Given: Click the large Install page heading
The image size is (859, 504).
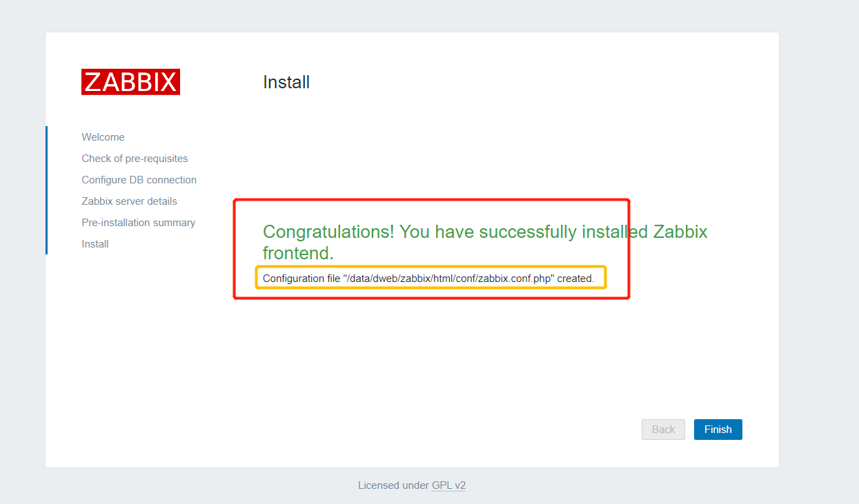Looking at the screenshot, I should tap(286, 83).
